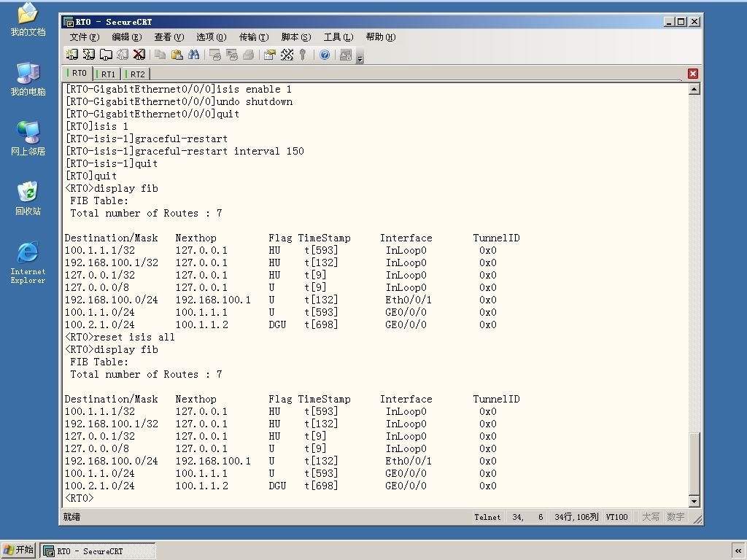The width and height of the screenshot is (747, 560).
Task: Open the 文件(F) menu
Action: coord(85,37)
